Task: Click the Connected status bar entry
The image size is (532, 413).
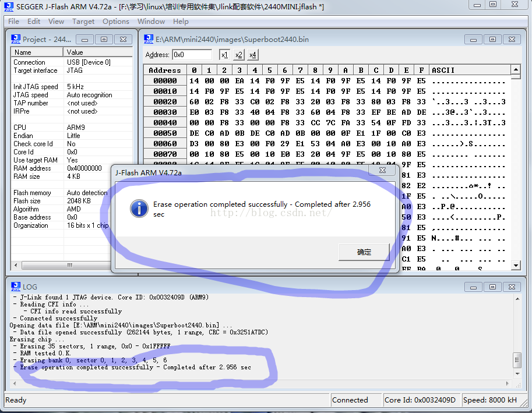Action: (356, 400)
